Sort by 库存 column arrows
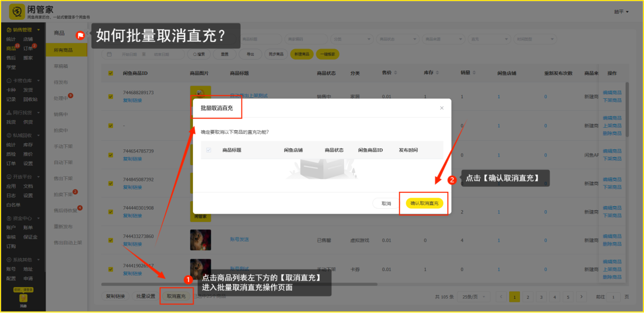The image size is (644, 313). click(x=437, y=73)
